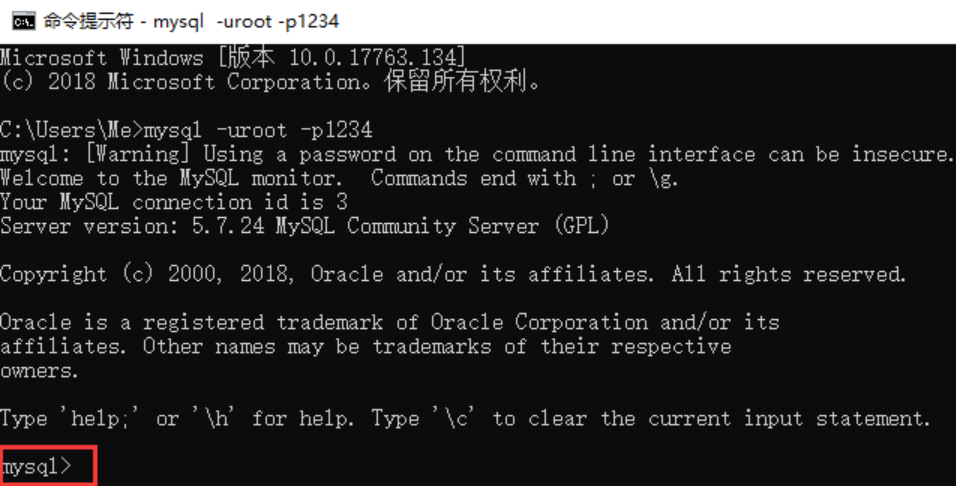Click the 'Commands end with ; or \g.' text
This screenshot has width=956, height=486.
point(524,178)
